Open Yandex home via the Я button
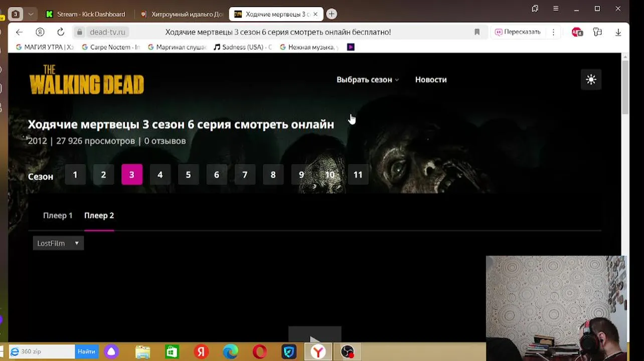This screenshot has width=644, height=361. (40, 32)
